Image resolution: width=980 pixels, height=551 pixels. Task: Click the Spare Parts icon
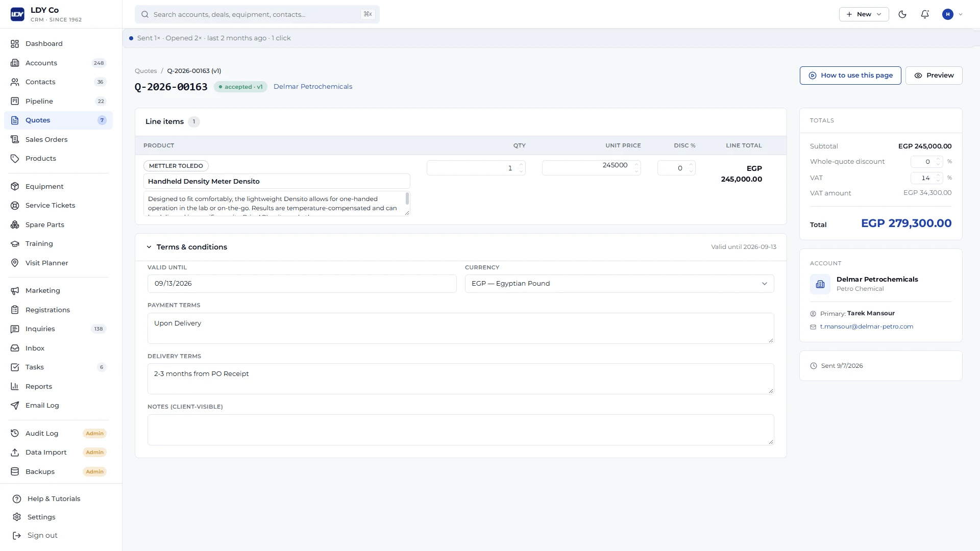(x=15, y=225)
